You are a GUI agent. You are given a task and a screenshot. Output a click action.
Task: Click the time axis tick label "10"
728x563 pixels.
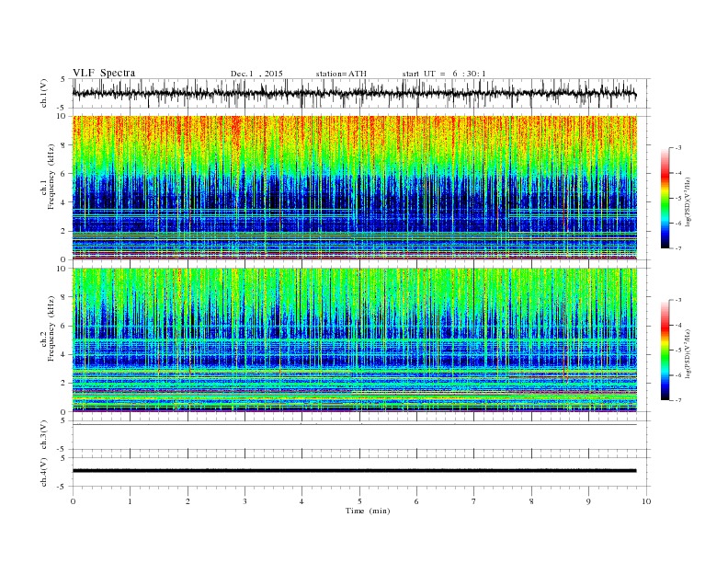646,501
